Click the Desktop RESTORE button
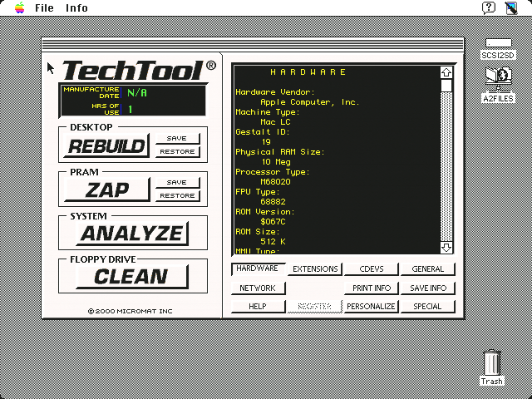The image size is (532, 399). click(x=177, y=151)
